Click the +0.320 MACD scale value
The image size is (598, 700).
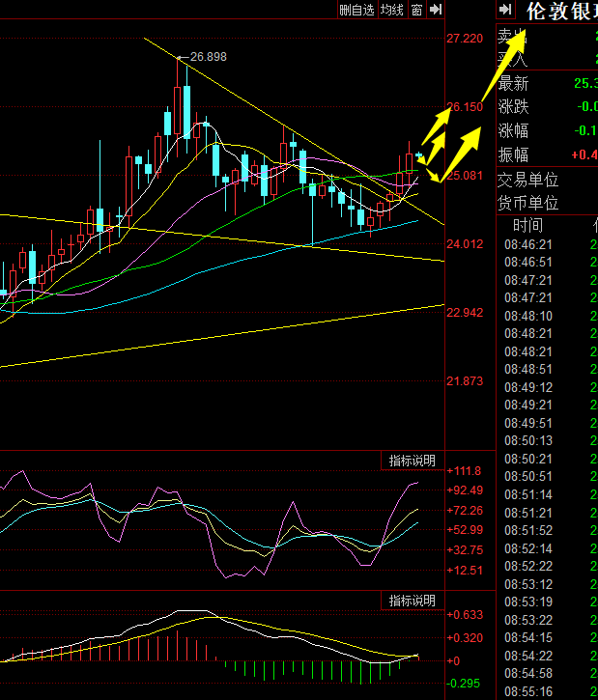(465, 638)
